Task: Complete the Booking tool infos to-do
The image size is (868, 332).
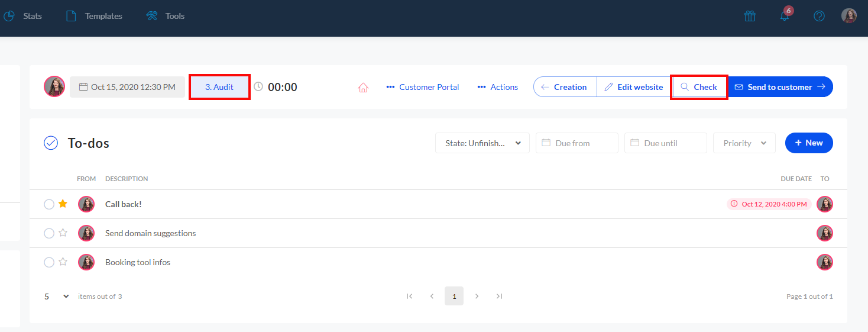Action: click(x=49, y=262)
